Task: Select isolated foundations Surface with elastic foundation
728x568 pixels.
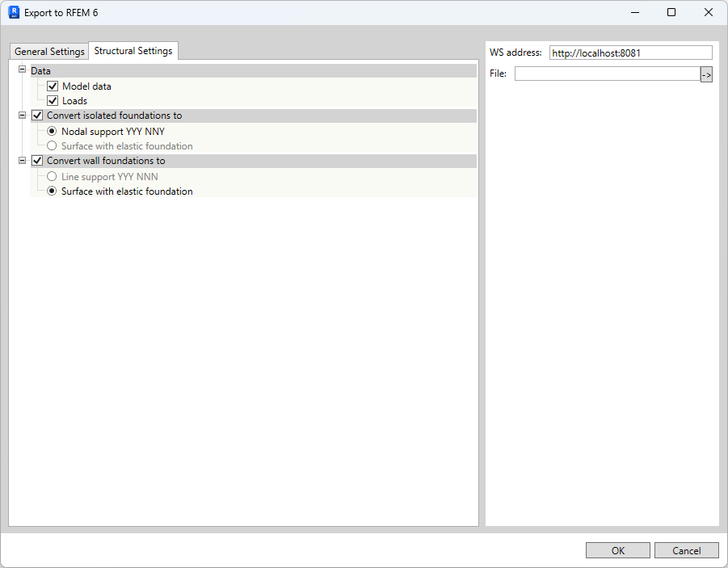Action: 52,145
